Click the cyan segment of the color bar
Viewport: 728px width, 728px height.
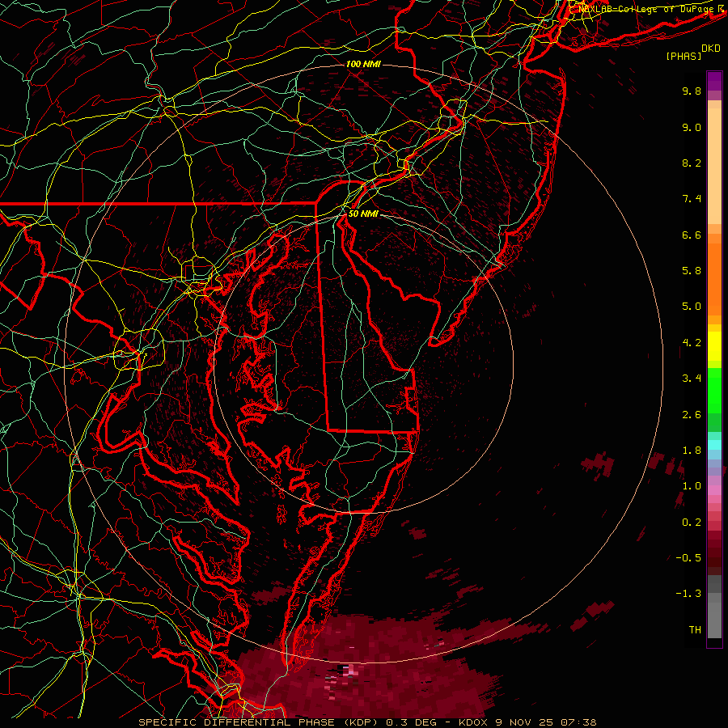click(714, 445)
